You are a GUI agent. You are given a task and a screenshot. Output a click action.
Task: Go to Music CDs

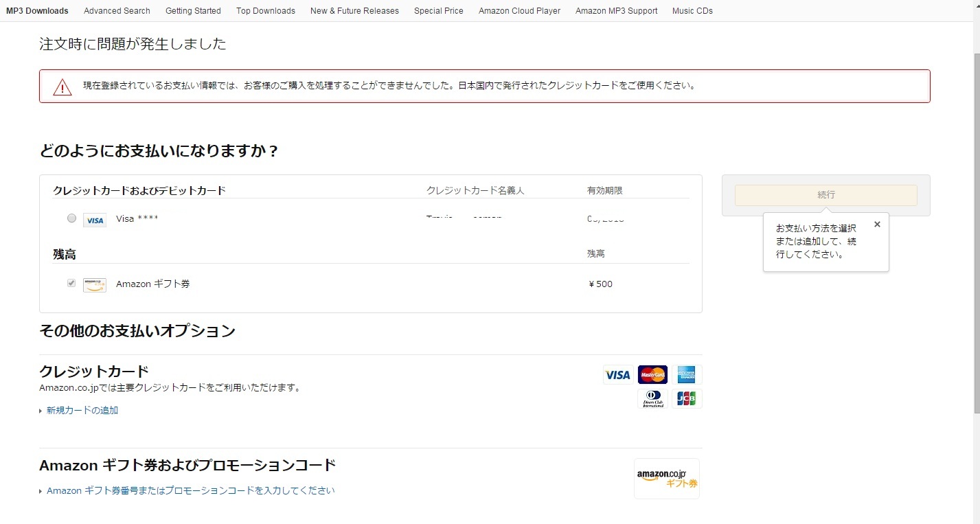692,11
